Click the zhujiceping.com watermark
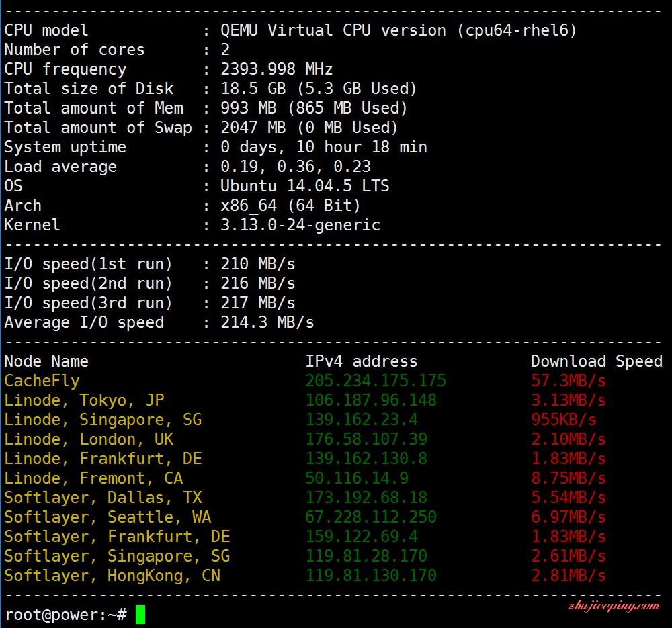 pos(614,606)
